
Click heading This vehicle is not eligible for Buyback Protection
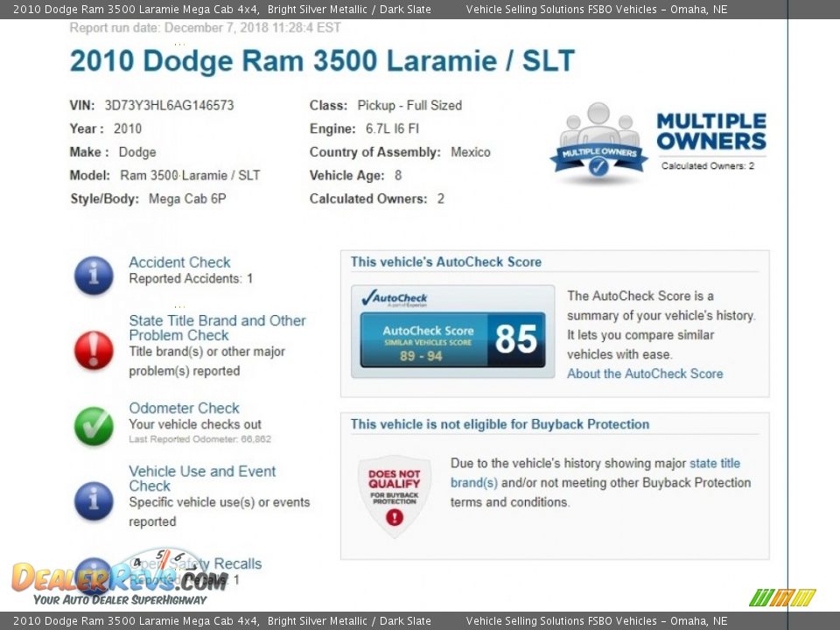[500, 424]
